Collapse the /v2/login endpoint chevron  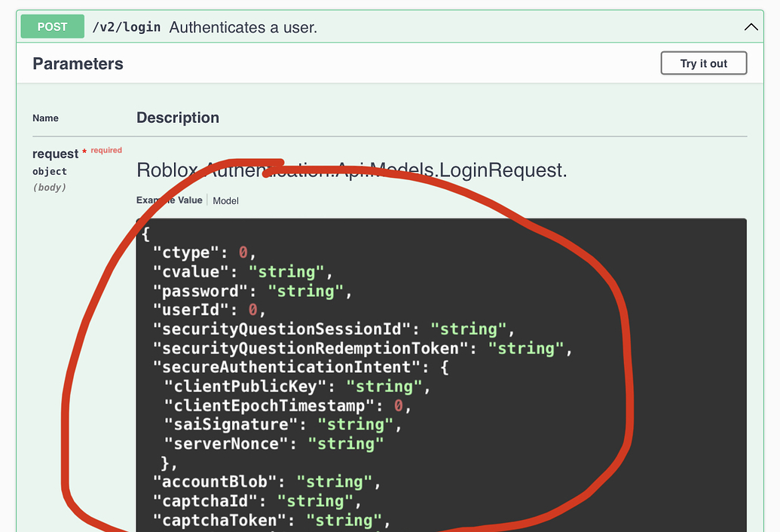click(x=751, y=27)
